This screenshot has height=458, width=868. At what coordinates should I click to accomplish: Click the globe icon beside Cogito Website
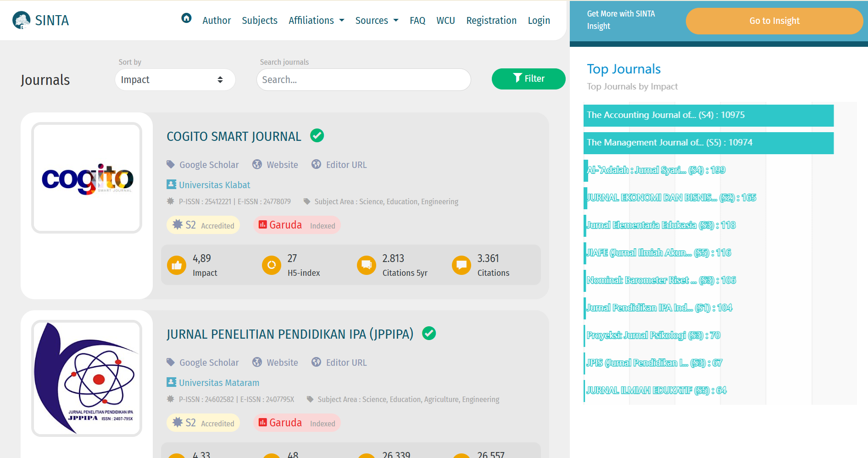pos(257,164)
